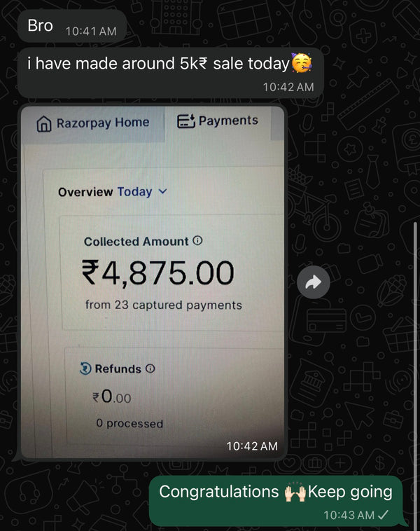The height and width of the screenshot is (531, 420).
Task: Select the 'Bro' message bubble
Action: coord(71,27)
